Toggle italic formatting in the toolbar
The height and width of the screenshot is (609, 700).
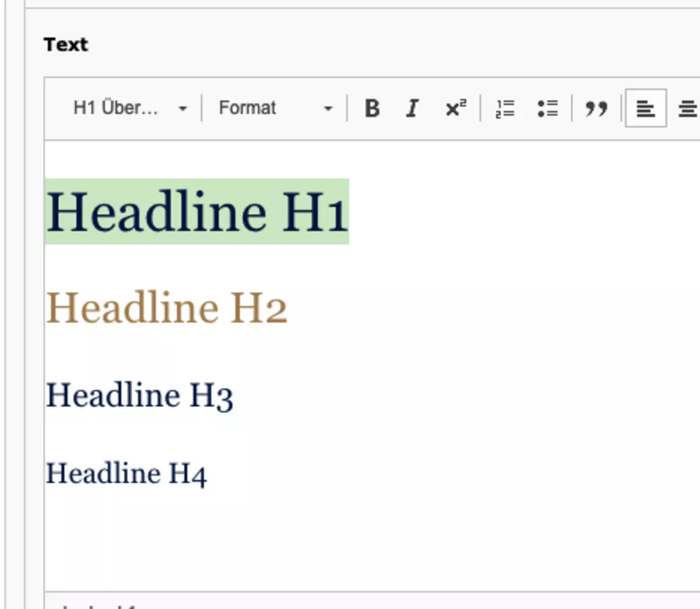point(412,108)
